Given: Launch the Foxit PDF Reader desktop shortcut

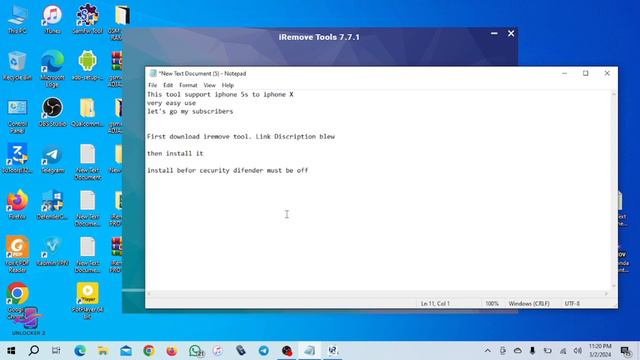Looking at the screenshot, I should click(17, 254).
